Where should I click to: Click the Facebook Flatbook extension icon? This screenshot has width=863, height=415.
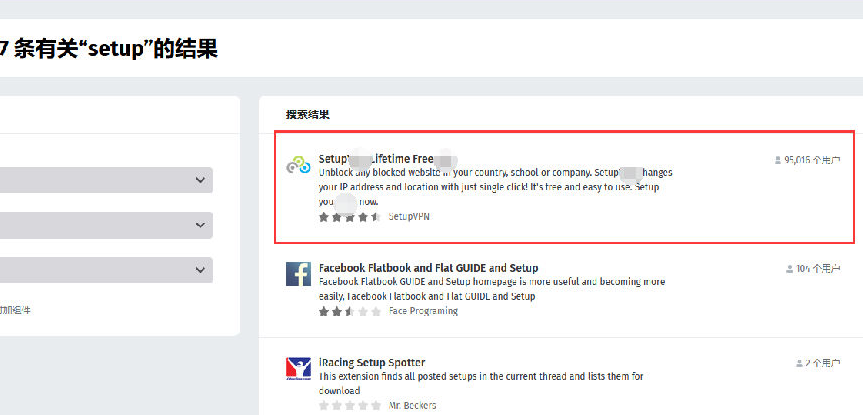click(298, 274)
